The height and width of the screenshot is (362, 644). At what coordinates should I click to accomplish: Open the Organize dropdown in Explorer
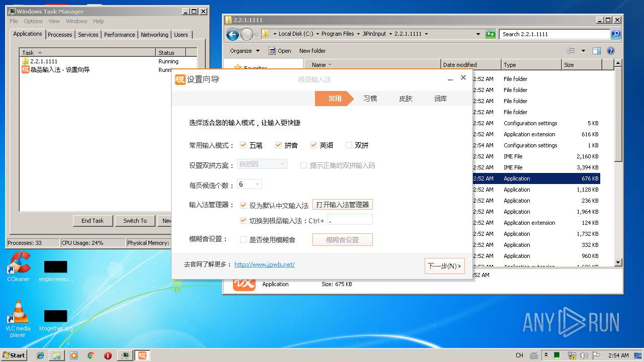click(245, 51)
